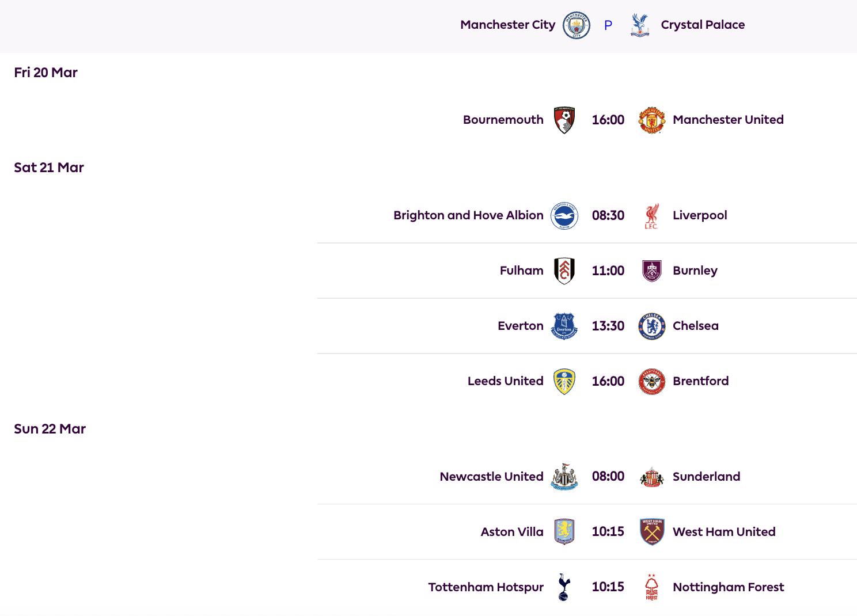Click the Tottenham Hotspur cockerel crest

pos(564,587)
